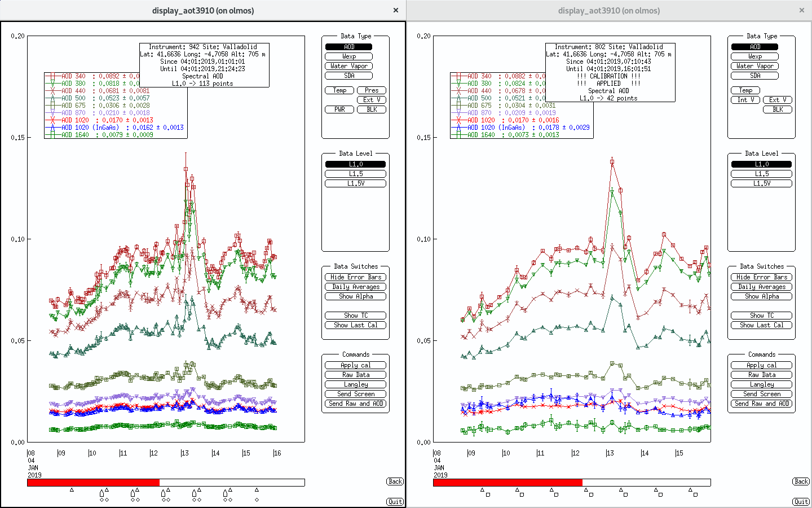The width and height of the screenshot is (812, 508).
Task: Toggle Daily Averages in left window
Action: click(355, 287)
